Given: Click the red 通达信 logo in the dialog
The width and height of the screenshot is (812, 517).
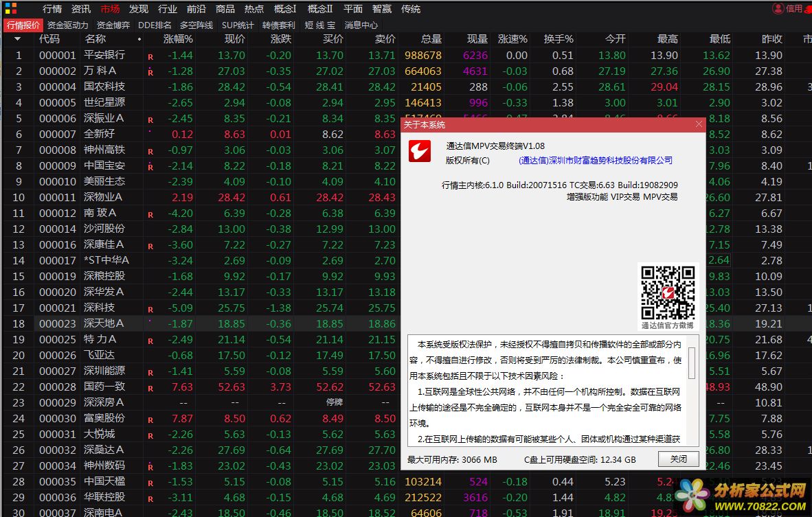Looking at the screenshot, I should coord(420,151).
